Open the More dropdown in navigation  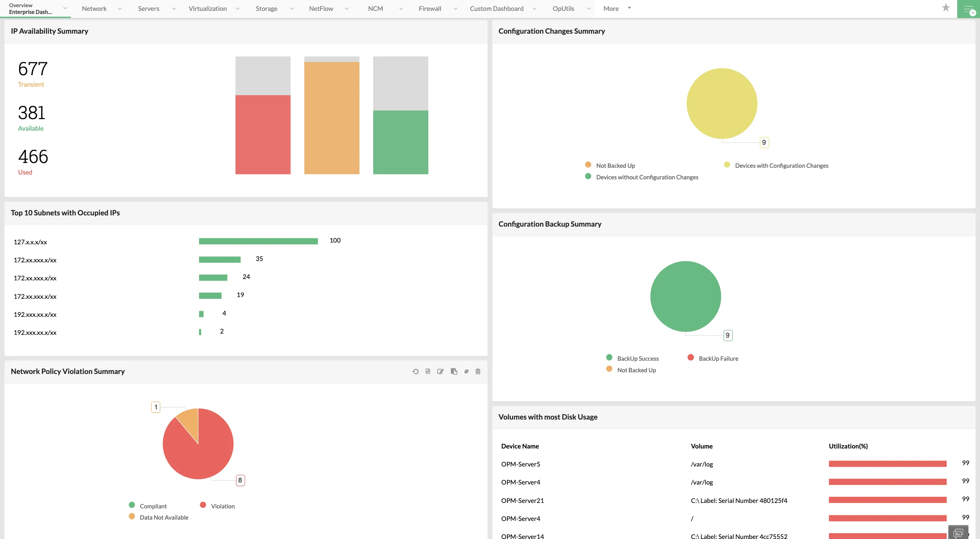616,9
